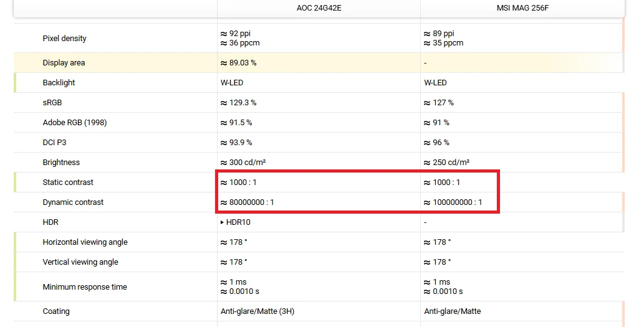
Task: Click the ≈ 91.5 % Adobe RGB value
Action: pyautogui.click(x=236, y=123)
